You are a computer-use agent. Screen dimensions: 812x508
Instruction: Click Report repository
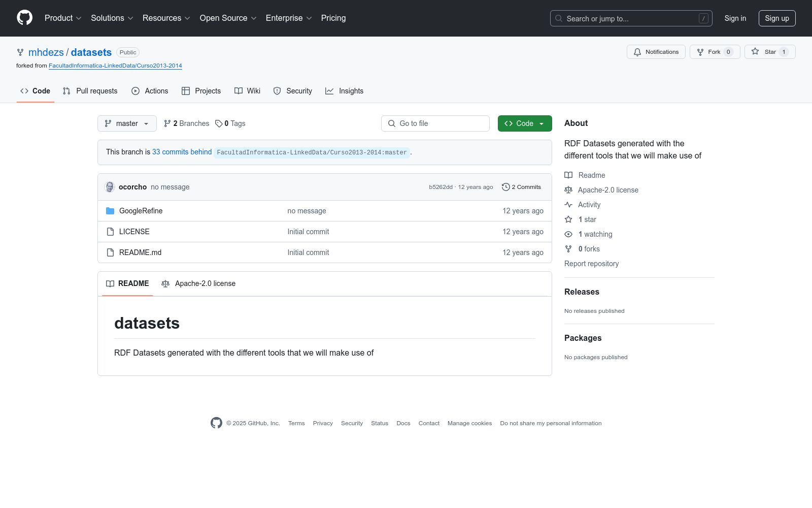pyautogui.click(x=592, y=264)
